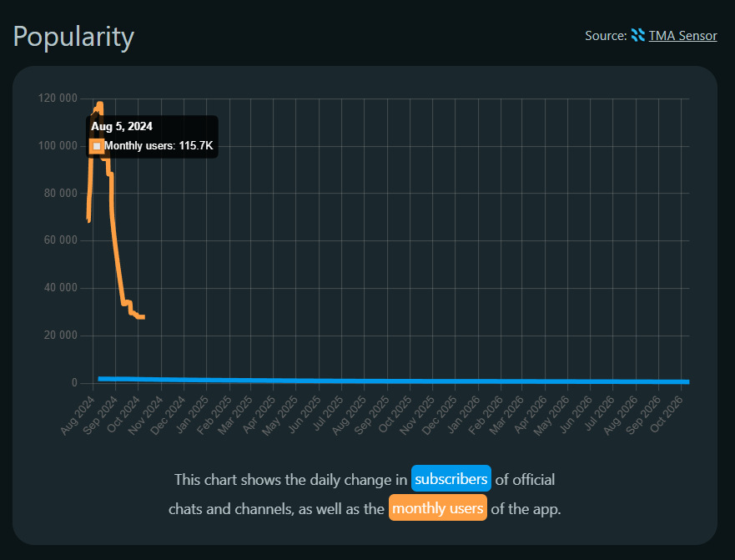Toggle the orange monthly users legend badge
This screenshot has width=735, height=560.
pos(438,507)
